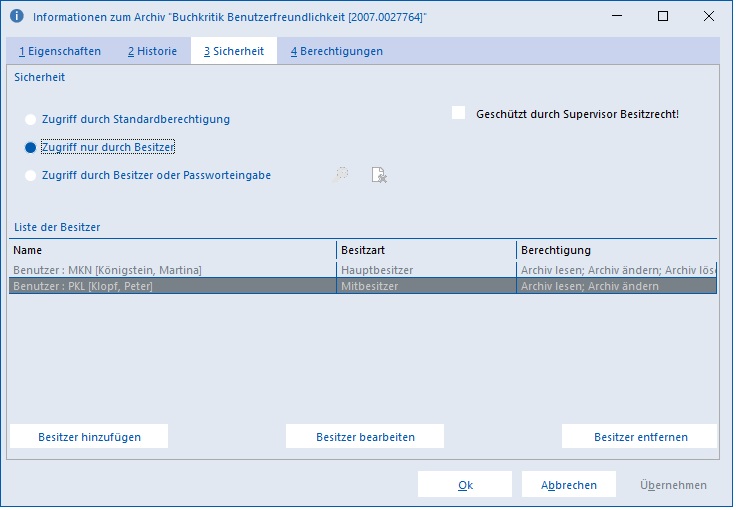Click the blue info icon in title bar
The width and height of the screenshot is (736, 510).
point(17,16)
